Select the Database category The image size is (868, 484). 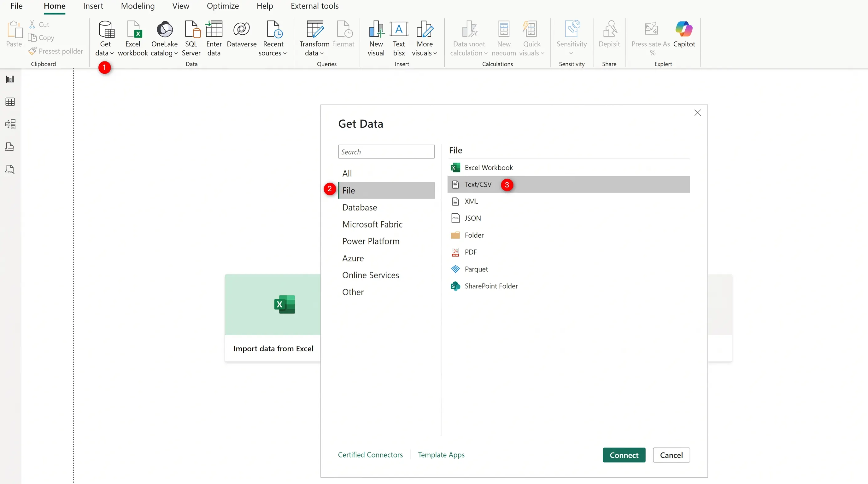(x=386, y=207)
